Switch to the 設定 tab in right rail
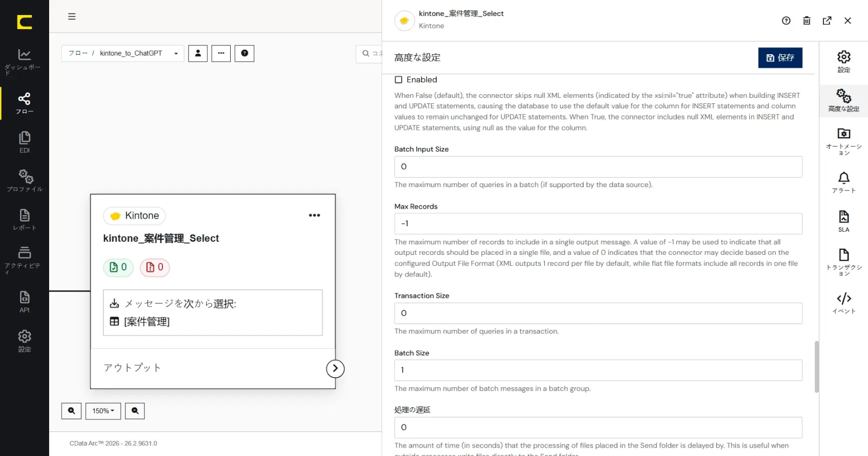868x456 pixels. coord(844,62)
